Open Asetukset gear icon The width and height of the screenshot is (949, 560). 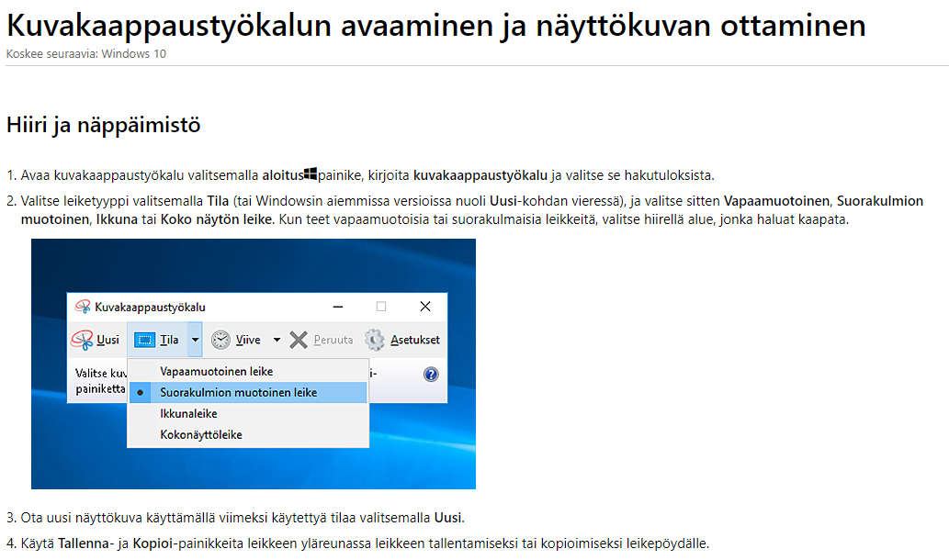point(375,340)
